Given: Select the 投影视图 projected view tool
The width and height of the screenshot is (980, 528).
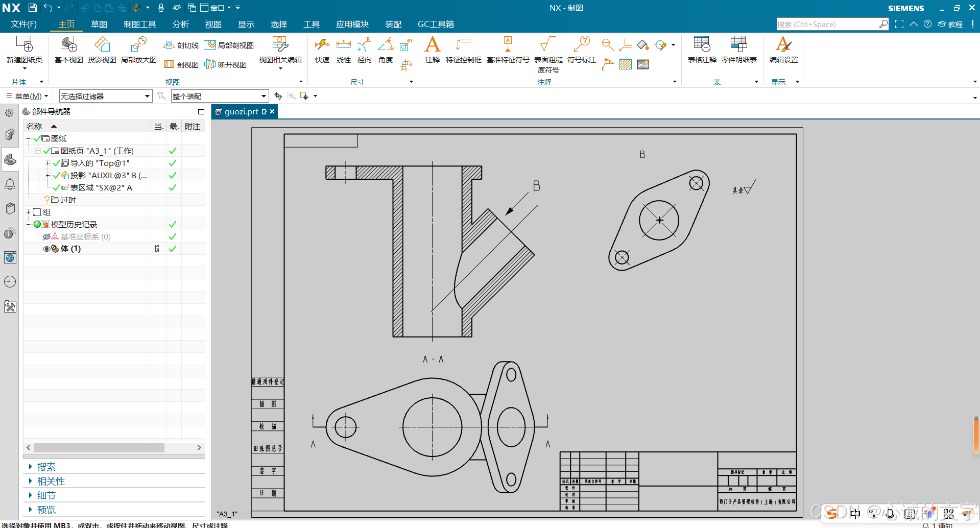Looking at the screenshot, I should (x=102, y=50).
